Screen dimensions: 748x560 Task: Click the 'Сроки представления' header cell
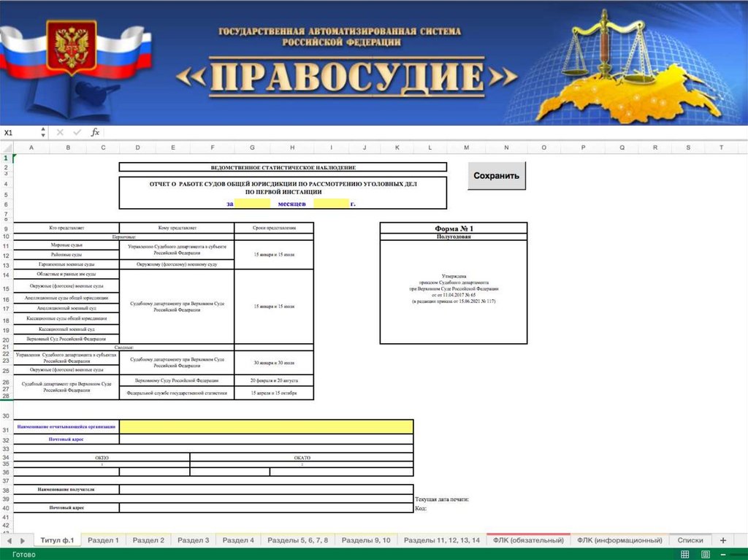[275, 228]
